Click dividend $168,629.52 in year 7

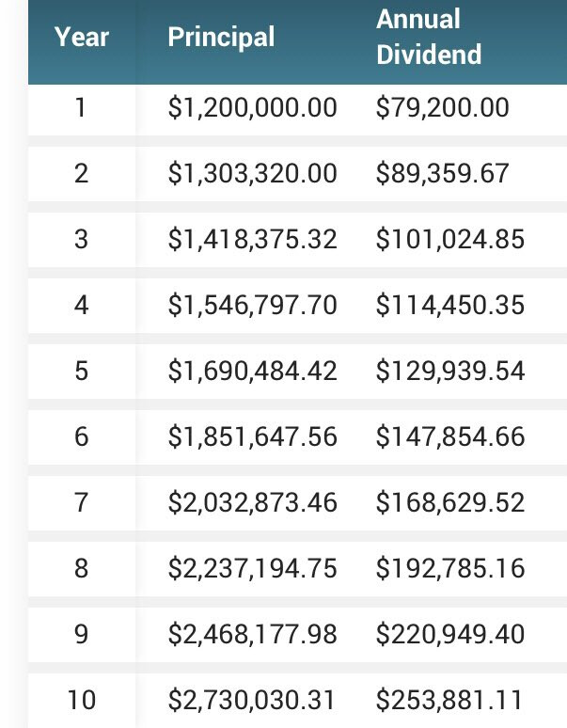click(x=450, y=503)
